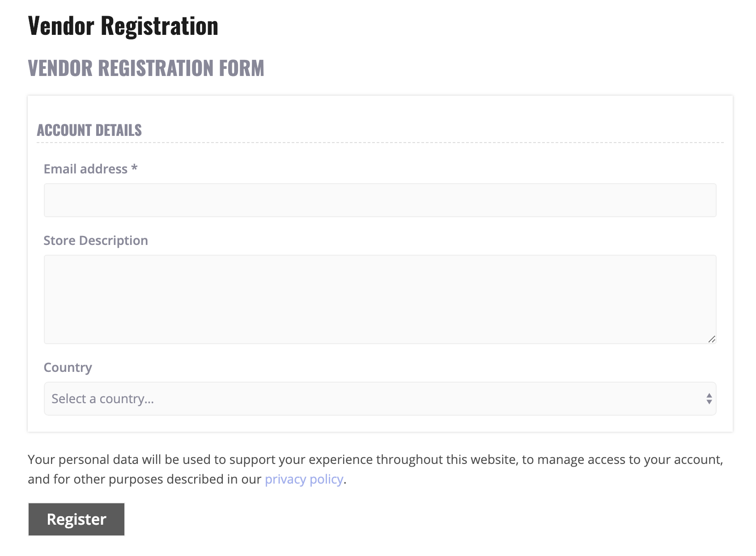The image size is (756, 556).
Task: Click the Email address label
Action: (x=85, y=169)
